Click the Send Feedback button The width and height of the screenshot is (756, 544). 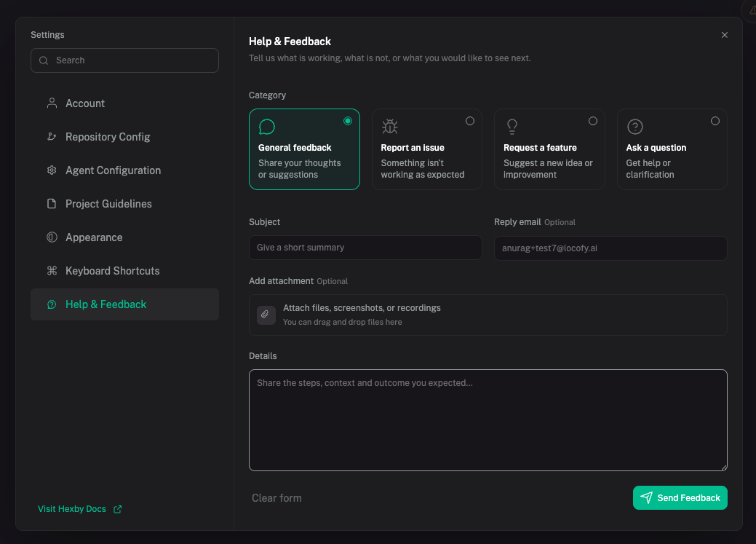(680, 497)
